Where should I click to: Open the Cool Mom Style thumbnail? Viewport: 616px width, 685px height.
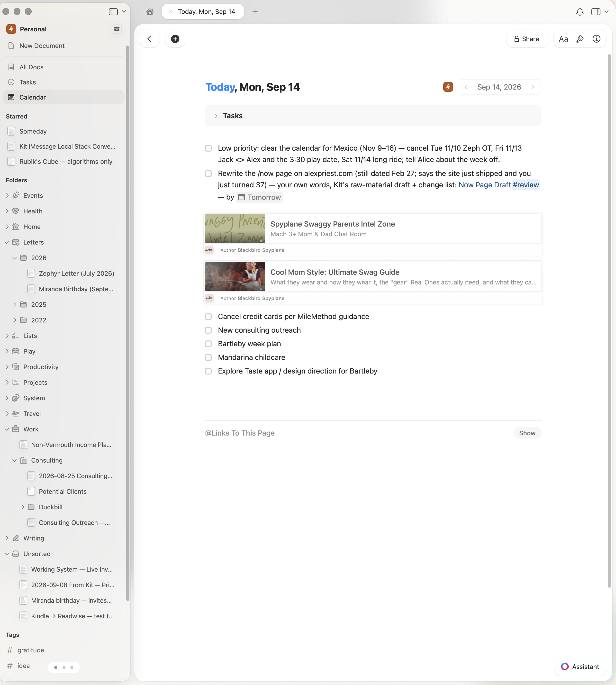[235, 277]
